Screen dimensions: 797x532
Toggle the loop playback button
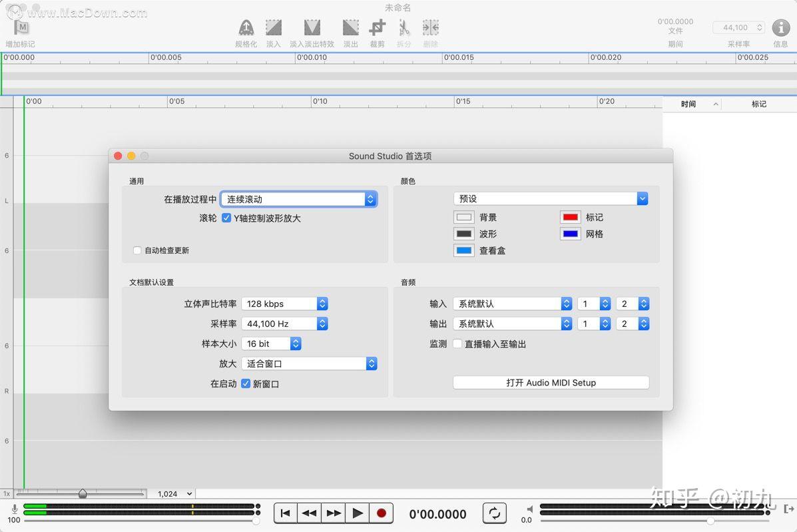(494, 513)
